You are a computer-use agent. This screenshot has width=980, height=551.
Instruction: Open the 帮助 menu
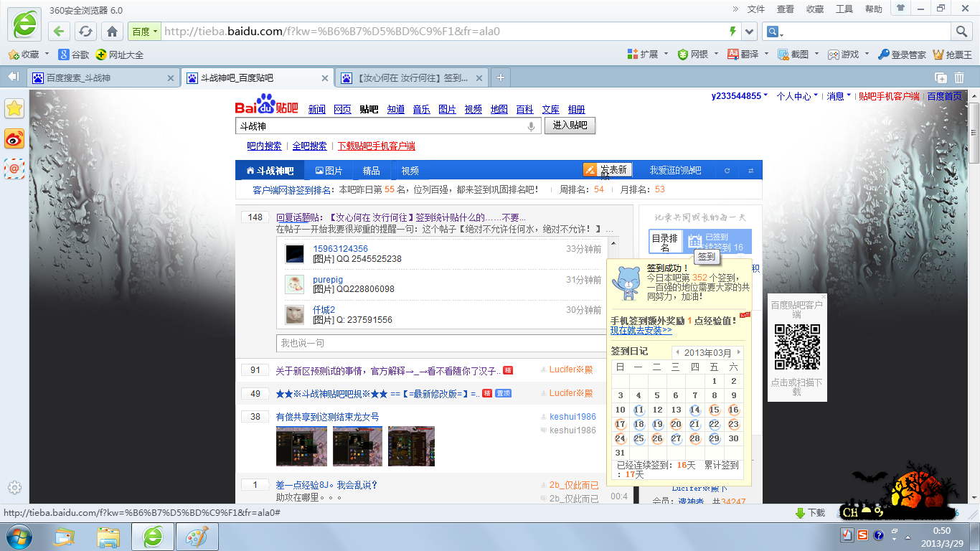tap(874, 9)
